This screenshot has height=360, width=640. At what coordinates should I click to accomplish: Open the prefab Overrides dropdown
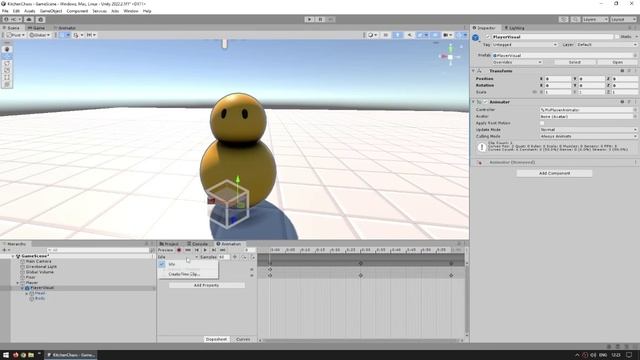click(517, 62)
